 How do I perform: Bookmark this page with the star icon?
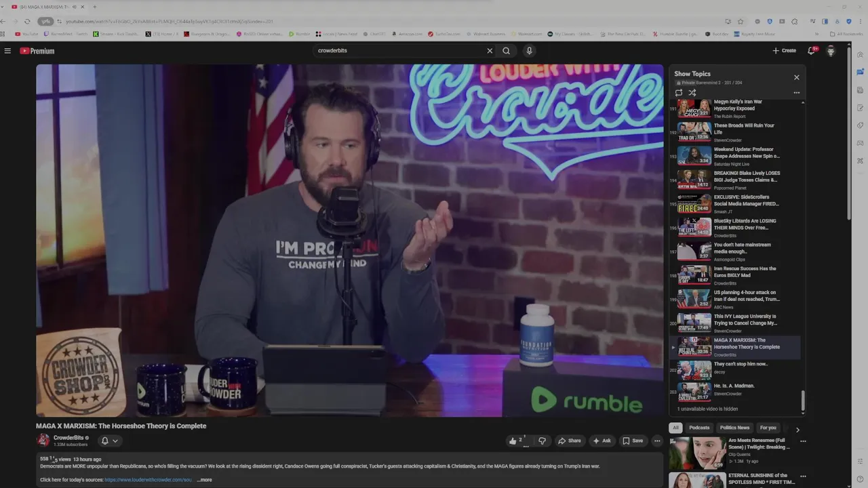(x=741, y=22)
